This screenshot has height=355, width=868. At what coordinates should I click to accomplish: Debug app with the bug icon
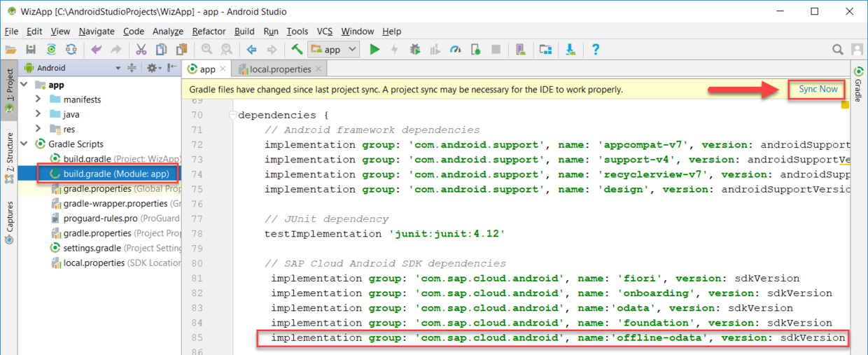[x=415, y=50]
